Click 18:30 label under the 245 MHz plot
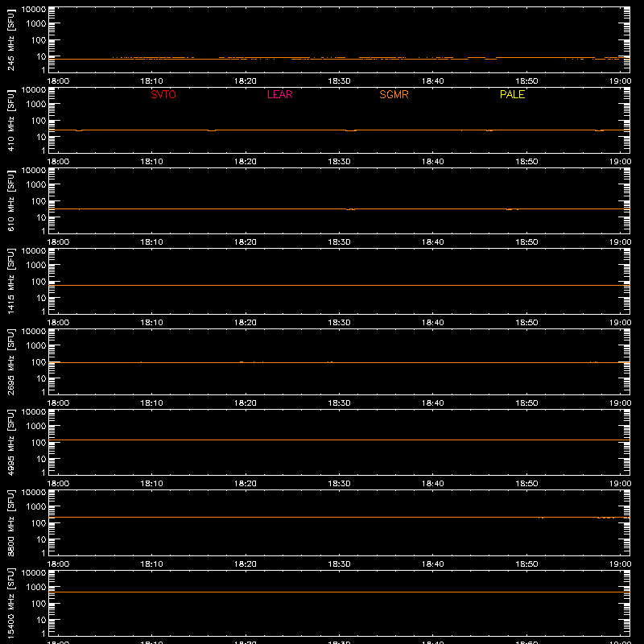Screen dimensions: 644x644 point(339,81)
